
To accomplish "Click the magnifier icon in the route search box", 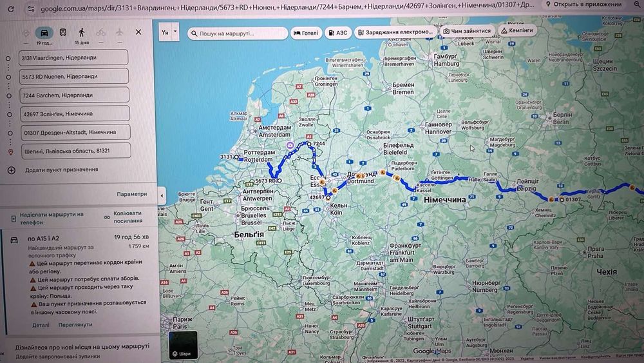I will pyautogui.click(x=194, y=34).
